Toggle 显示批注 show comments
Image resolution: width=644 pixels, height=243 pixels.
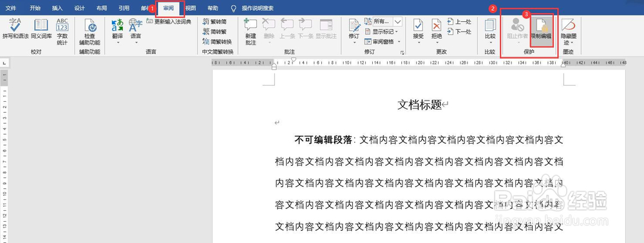326,29
